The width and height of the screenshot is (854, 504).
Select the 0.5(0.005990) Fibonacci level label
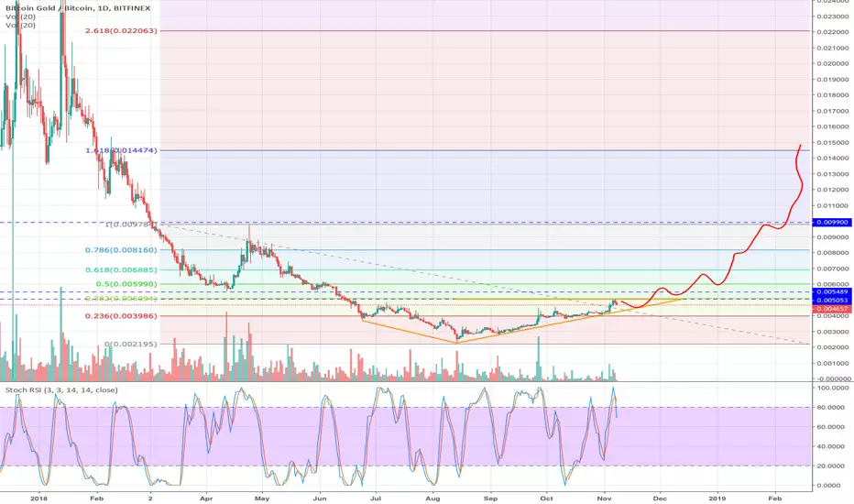point(126,284)
